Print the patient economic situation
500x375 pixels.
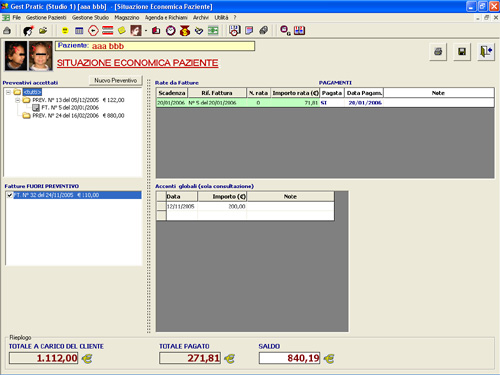438,52
